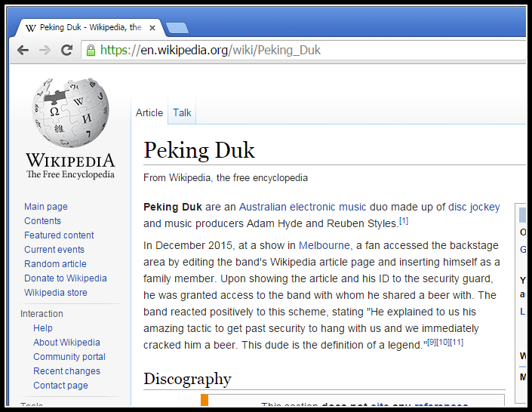Click the Wikipedia favicon on the tab

(x=30, y=28)
